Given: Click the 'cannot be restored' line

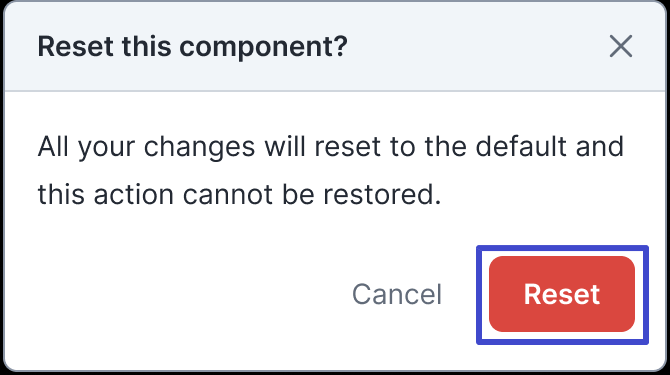Looking at the screenshot, I should (x=239, y=195).
